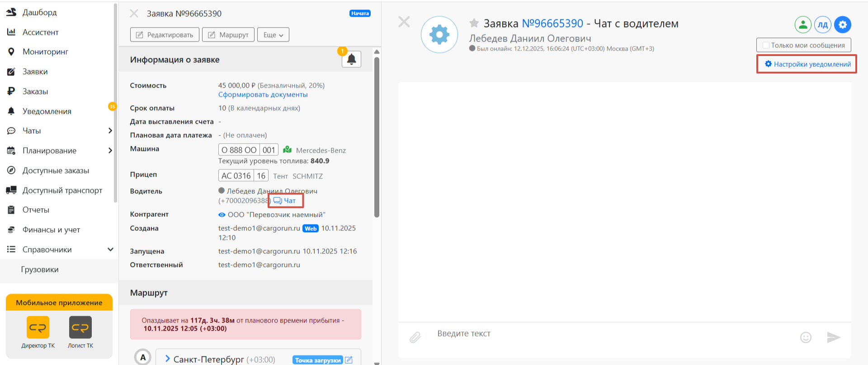Go to Мониторинг page
This screenshot has width=868, height=365.
46,51
